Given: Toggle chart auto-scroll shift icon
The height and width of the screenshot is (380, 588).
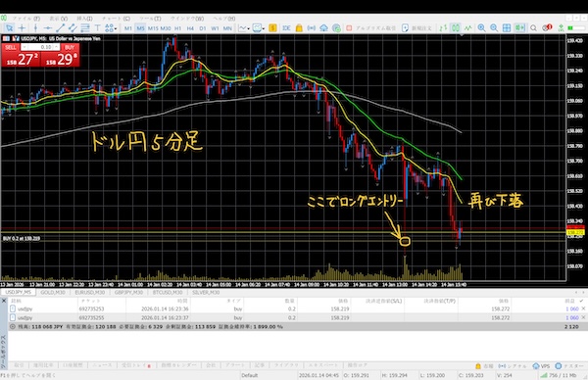Looking at the screenshot, I should click(x=519, y=28).
